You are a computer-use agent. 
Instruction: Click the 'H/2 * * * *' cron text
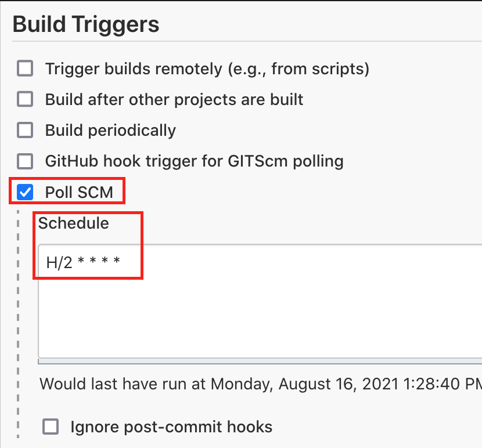pos(83,263)
